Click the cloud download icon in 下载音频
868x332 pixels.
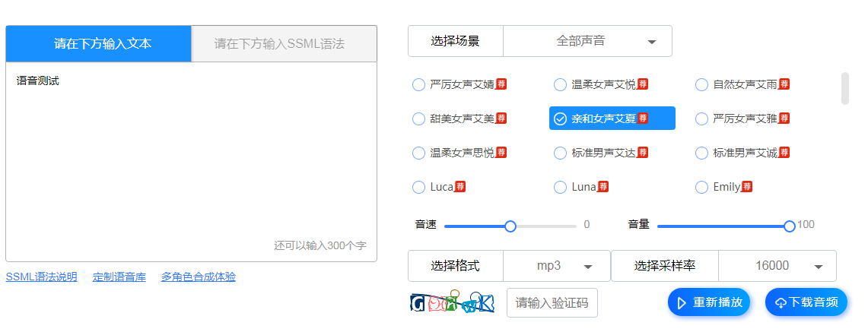point(781,303)
